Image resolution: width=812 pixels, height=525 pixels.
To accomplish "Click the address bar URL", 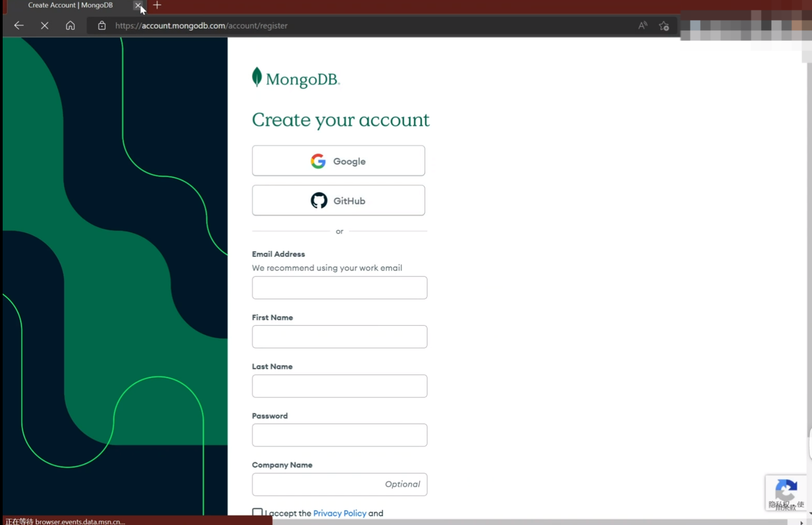I will [201, 26].
